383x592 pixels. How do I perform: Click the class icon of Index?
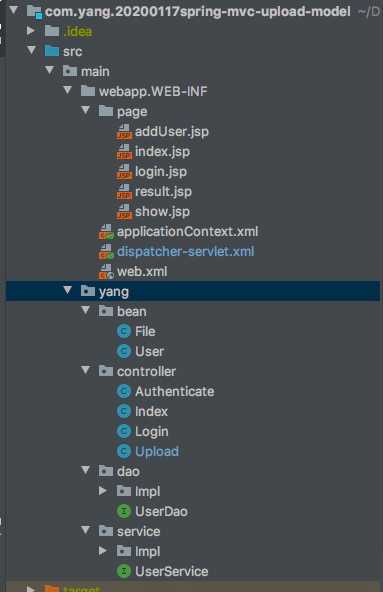[x=124, y=412]
